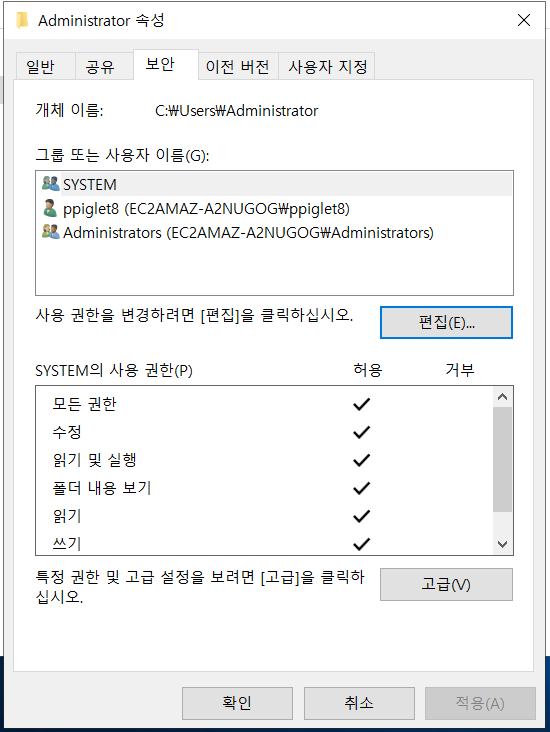Open the 사용자 지정 tab
This screenshot has width=550, height=732.
pyautogui.click(x=328, y=67)
